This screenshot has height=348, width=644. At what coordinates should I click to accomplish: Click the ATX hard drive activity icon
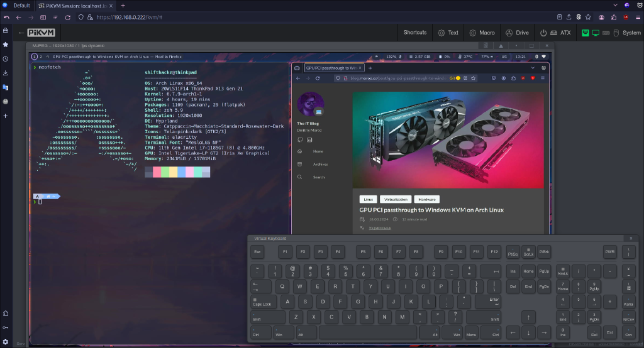pos(553,33)
